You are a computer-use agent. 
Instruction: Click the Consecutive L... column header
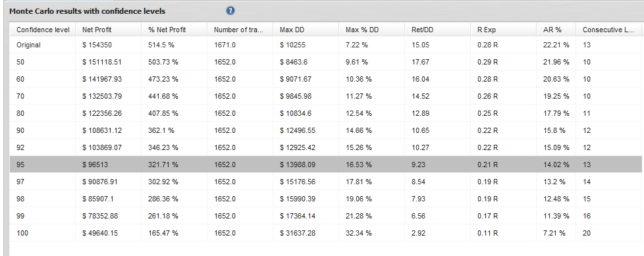click(x=608, y=30)
